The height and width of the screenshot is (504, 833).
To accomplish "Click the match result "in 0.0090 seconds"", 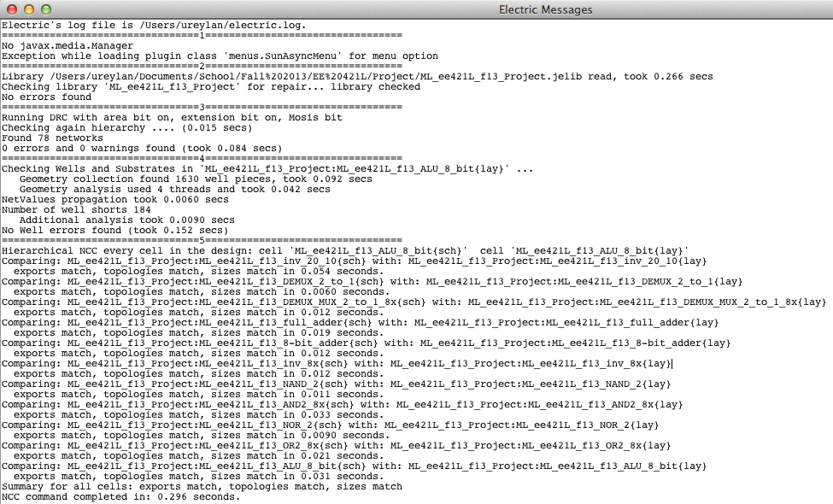I will coord(333,435).
